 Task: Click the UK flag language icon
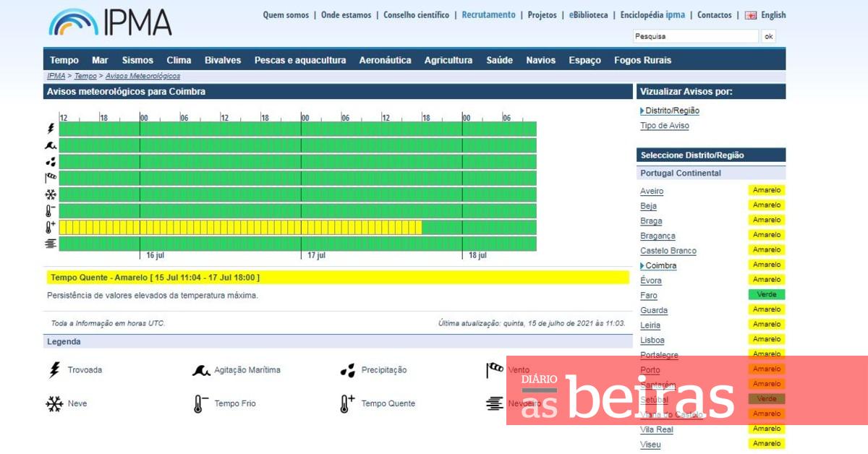[x=751, y=15]
